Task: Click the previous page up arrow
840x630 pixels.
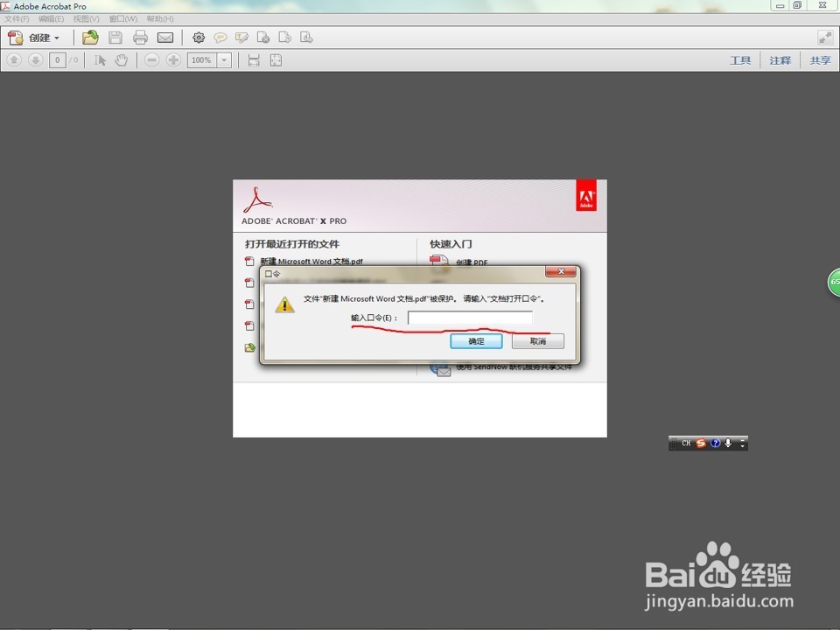Action: pyautogui.click(x=15, y=60)
